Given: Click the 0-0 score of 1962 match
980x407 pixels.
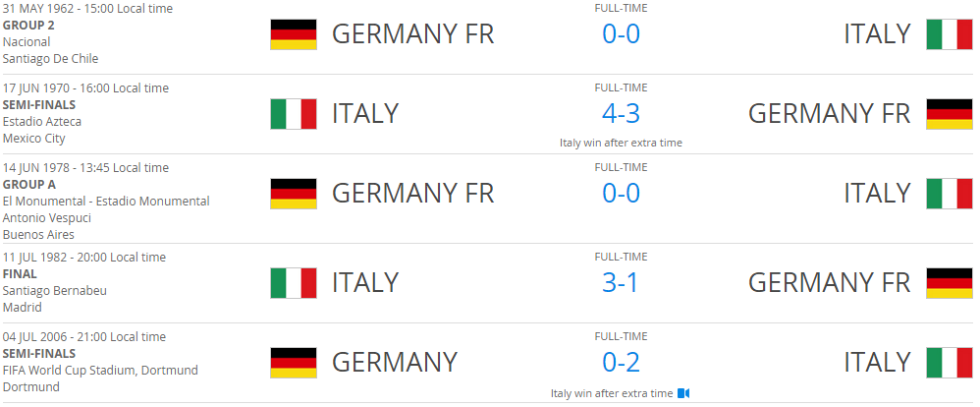Looking at the screenshot, I should [621, 33].
